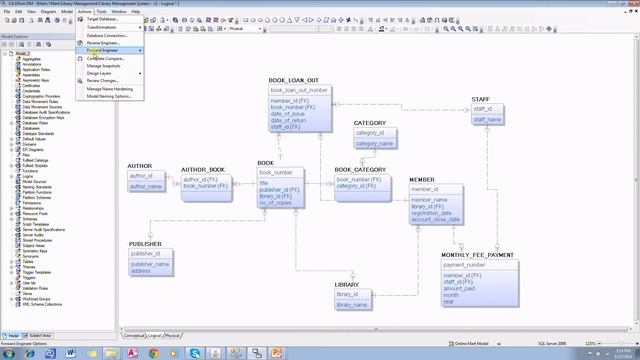
Task: Select Model Naming Options menu entry
Action: 110,96
